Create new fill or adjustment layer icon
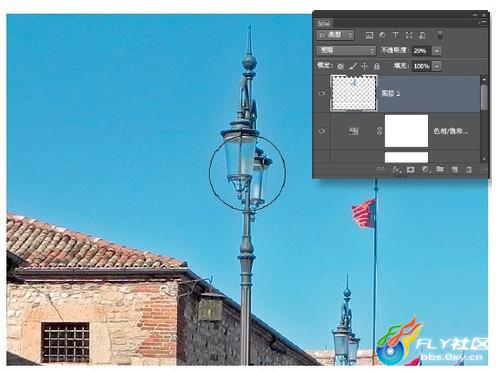 [425, 169]
